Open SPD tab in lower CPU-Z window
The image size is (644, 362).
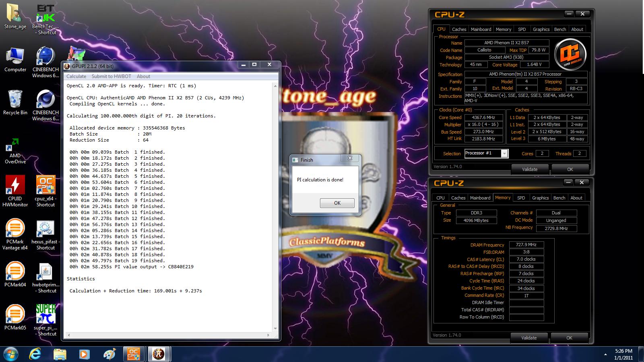pyautogui.click(x=521, y=198)
